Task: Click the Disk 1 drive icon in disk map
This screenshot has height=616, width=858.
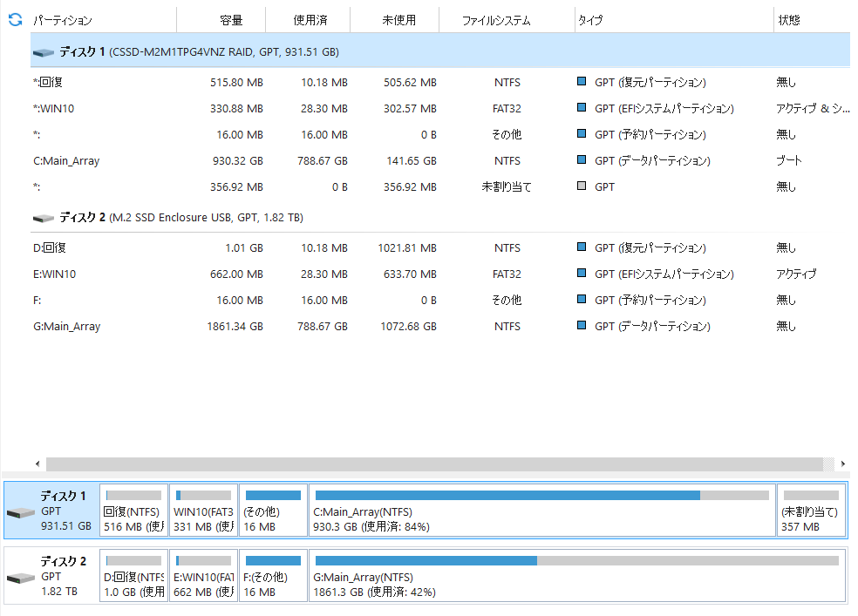Action: click(21, 512)
